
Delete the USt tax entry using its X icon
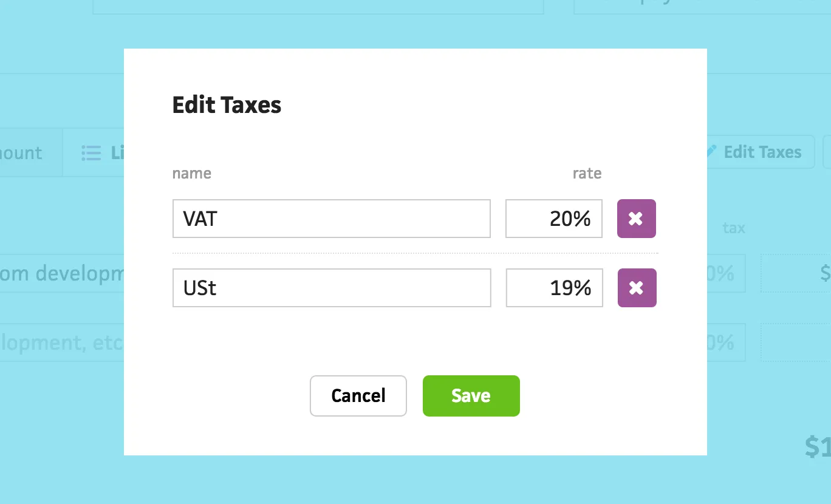coord(637,288)
